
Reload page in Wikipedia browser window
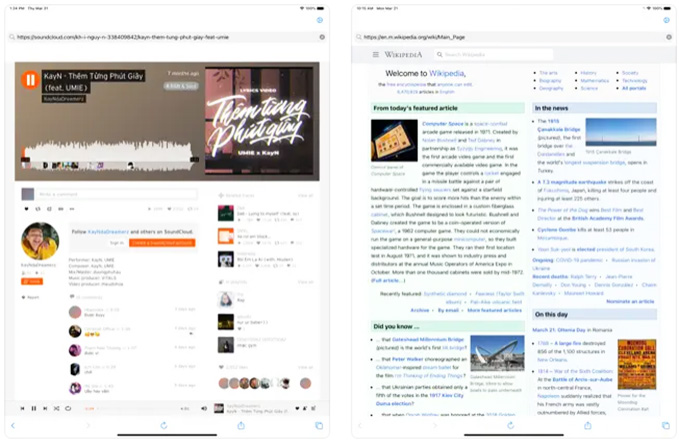pos(511,426)
